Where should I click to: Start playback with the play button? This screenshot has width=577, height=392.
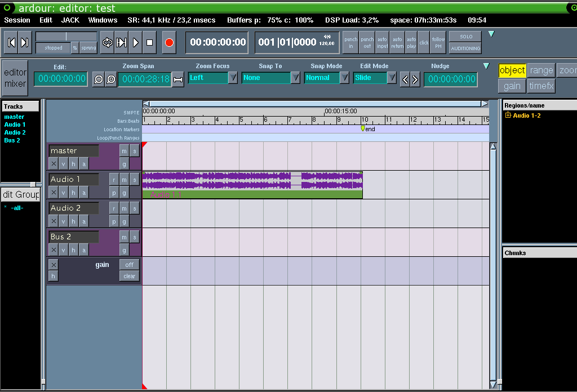click(x=135, y=43)
